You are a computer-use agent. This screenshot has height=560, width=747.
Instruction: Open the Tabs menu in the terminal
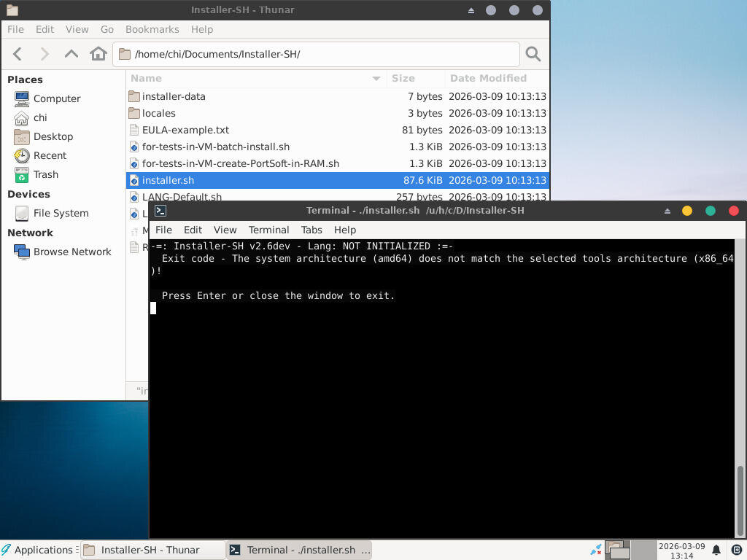click(x=311, y=230)
